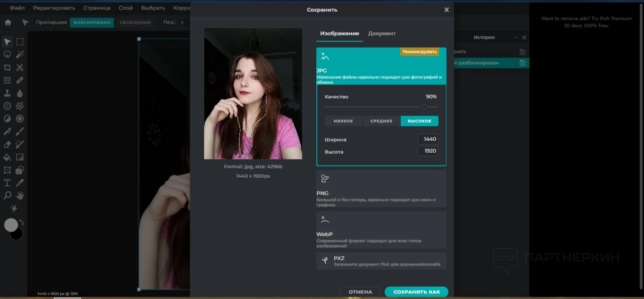Toggle ФИКСИРОВАНО proportions mode
Image resolution: width=644 pixels, height=299 pixels.
point(92,23)
